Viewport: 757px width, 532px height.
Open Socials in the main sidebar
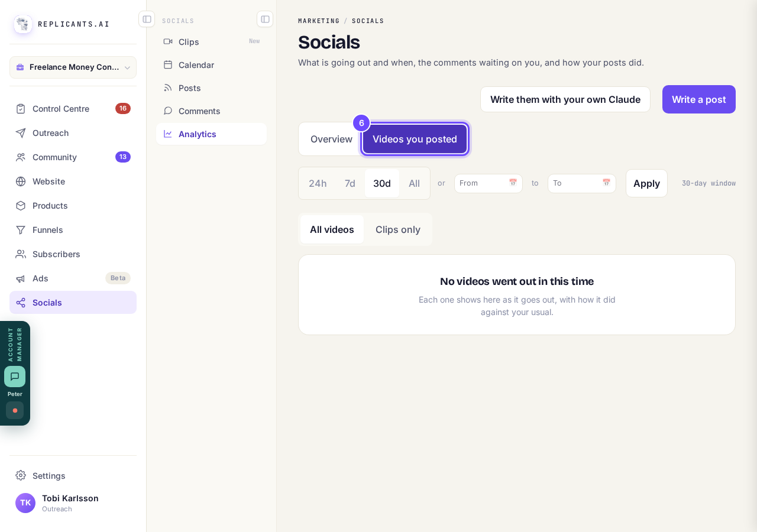(73, 303)
